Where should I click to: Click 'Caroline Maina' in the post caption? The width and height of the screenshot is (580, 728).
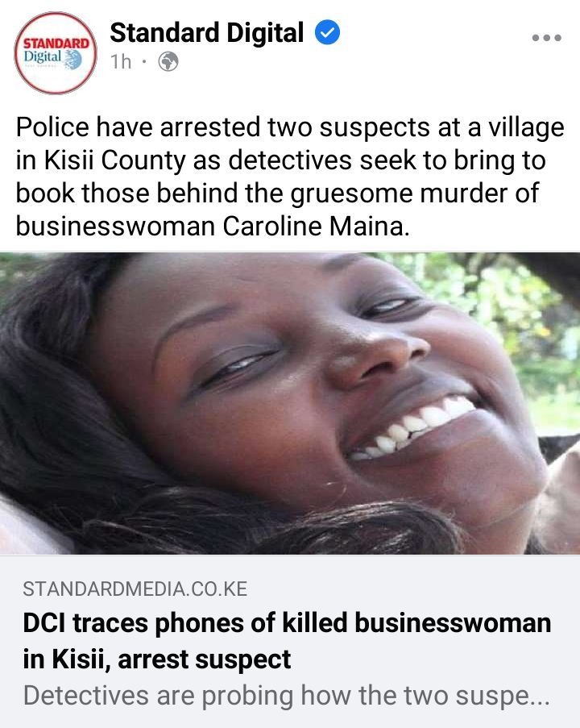pyautogui.click(x=316, y=227)
